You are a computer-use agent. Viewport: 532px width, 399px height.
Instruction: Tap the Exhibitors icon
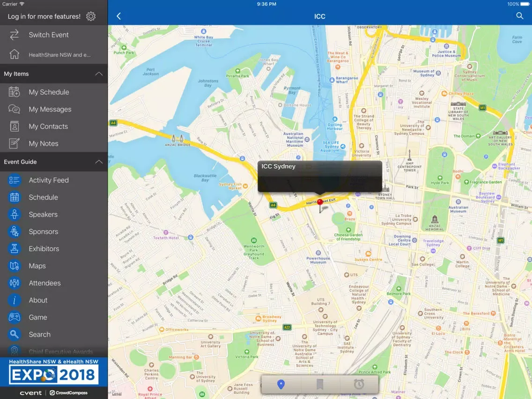click(x=14, y=249)
